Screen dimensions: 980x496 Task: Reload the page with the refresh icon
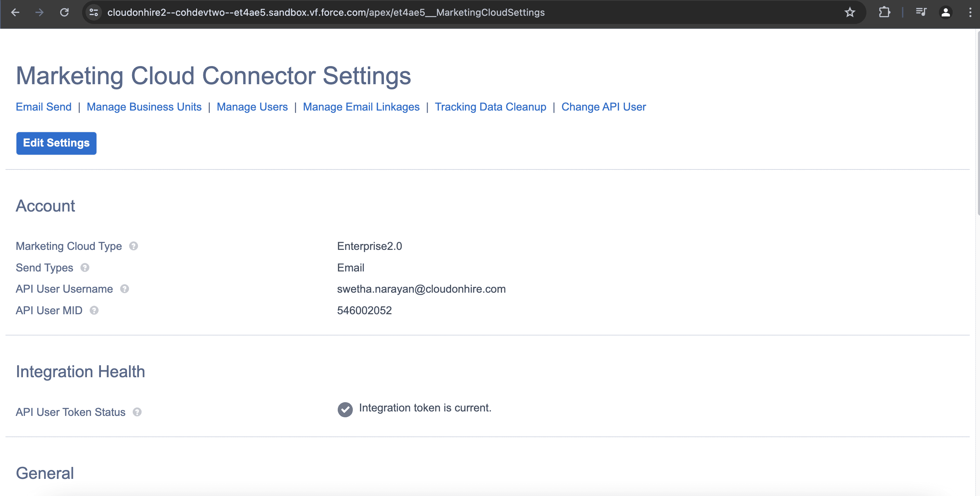[64, 13]
